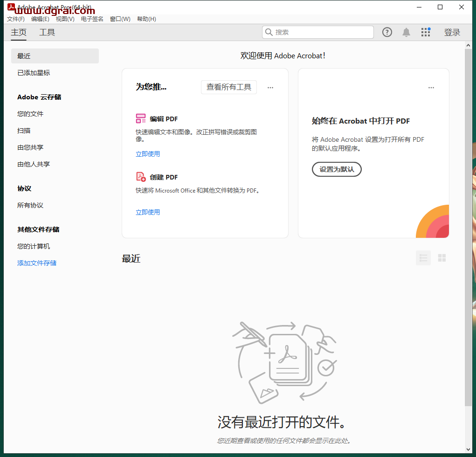Screen dimensions: 476x457
Task: Open 扫描 in the sidebar
Action: 24,131
